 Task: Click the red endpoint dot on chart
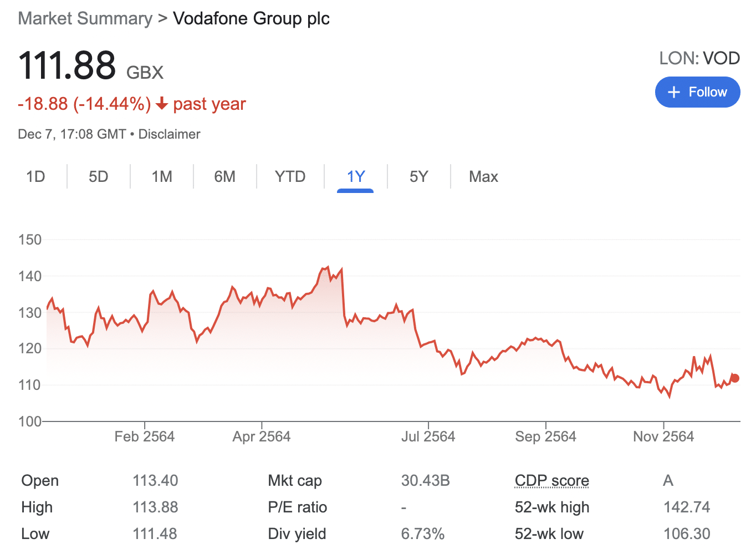pos(735,378)
